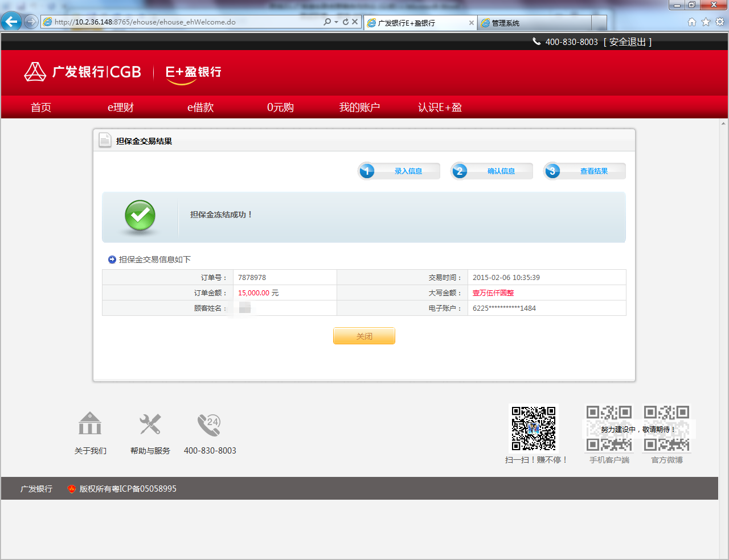The image size is (729, 560).
Task: Click the transaction time 2015-02-06 10:35:39
Action: click(506, 278)
